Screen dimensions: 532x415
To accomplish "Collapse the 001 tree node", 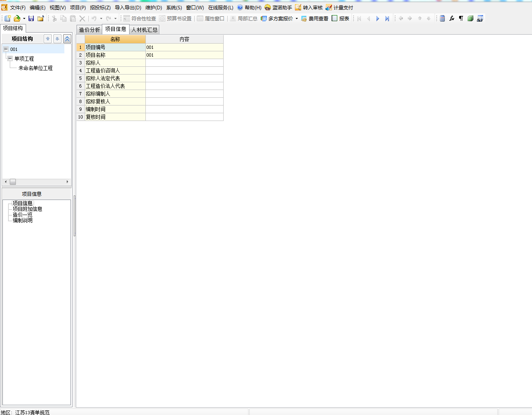I will (x=6, y=49).
